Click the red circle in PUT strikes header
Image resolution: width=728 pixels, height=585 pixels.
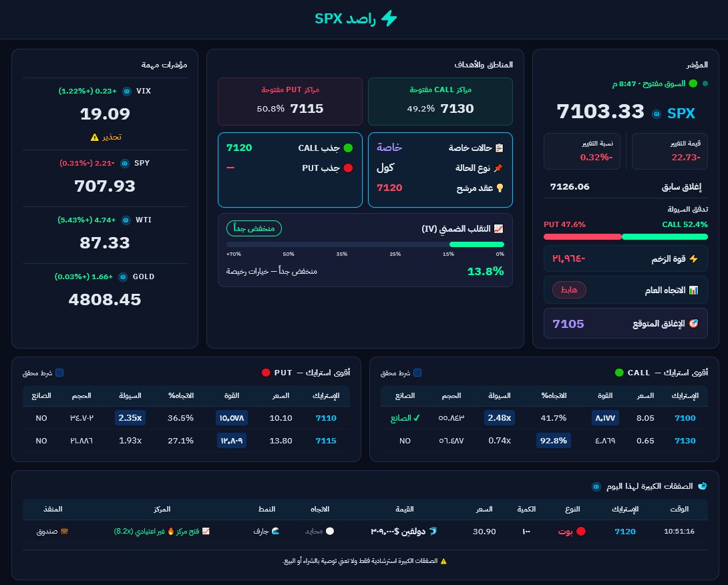[266, 373]
